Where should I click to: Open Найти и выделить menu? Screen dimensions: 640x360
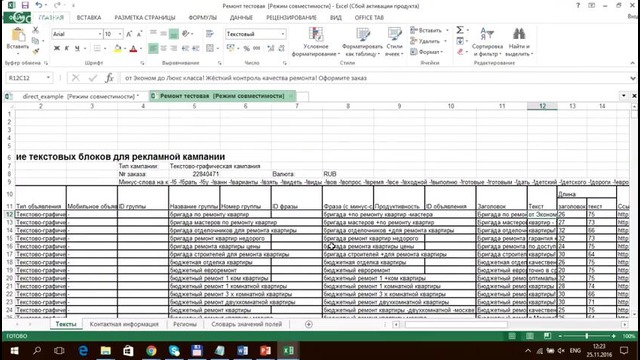click(x=519, y=42)
